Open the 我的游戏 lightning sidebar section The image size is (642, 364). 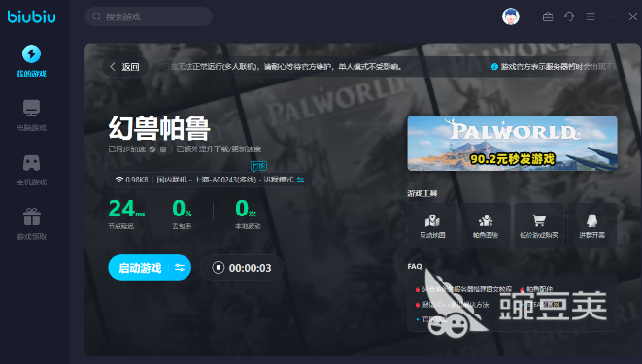tap(31, 60)
